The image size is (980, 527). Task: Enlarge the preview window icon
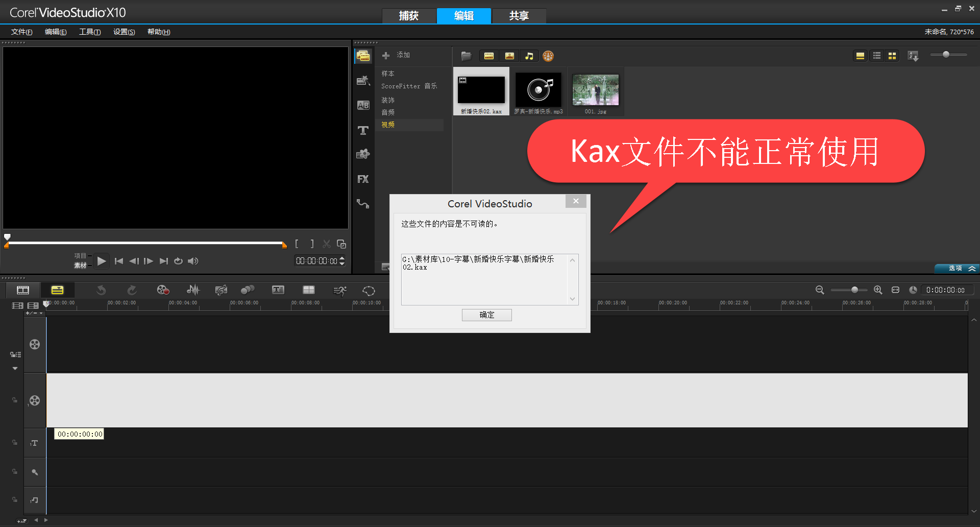pos(341,244)
